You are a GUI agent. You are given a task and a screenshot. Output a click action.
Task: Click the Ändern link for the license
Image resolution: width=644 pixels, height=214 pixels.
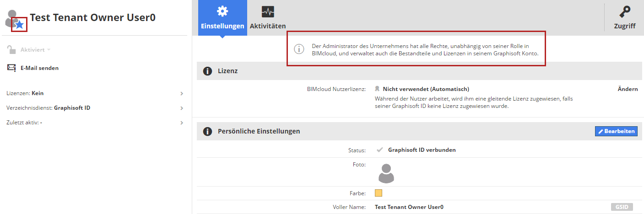click(x=628, y=89)
